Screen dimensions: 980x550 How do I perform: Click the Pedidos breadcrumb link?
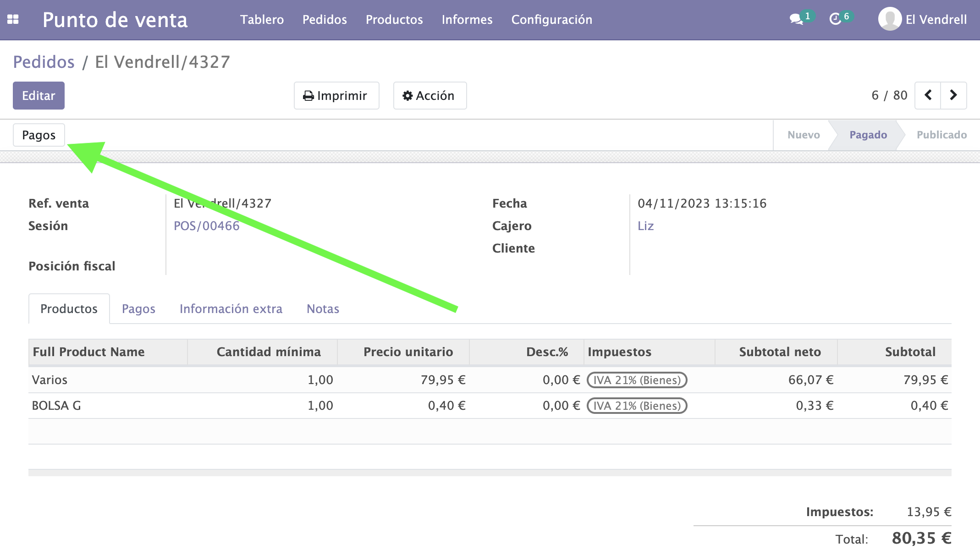click(x=44, y=62)
